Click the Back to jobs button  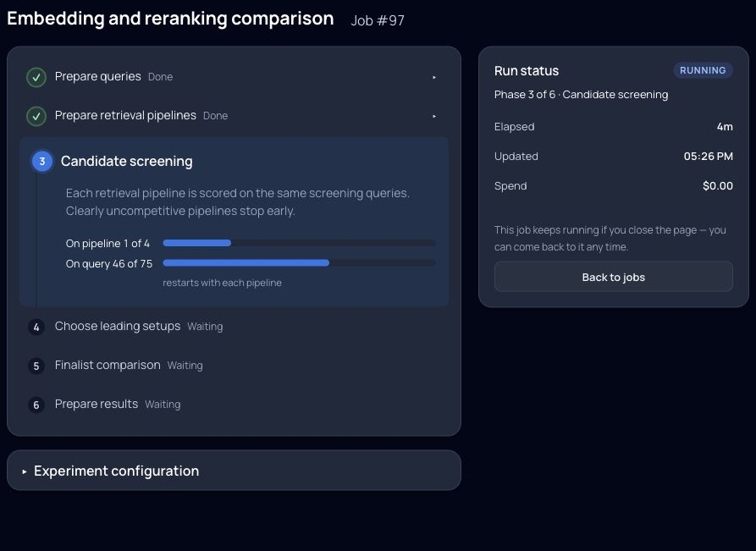pyautogui.click(x=613, y=277)
